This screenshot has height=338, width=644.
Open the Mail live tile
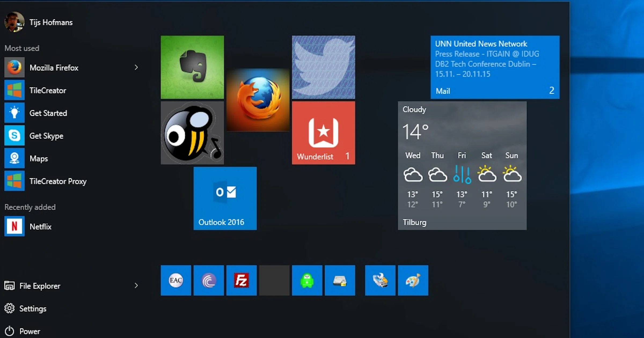coord(495,67)
